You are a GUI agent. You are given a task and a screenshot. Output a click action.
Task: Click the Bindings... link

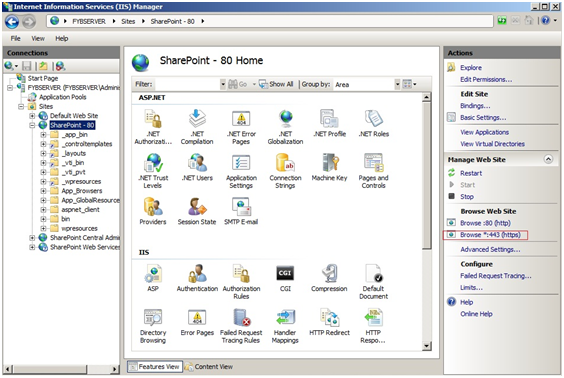(475, 106)
